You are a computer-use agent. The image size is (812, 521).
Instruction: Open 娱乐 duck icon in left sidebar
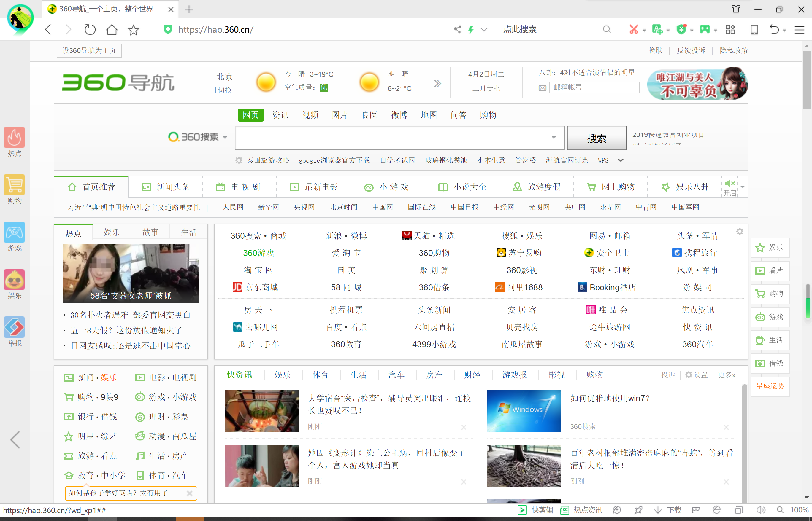pos(14,279)
